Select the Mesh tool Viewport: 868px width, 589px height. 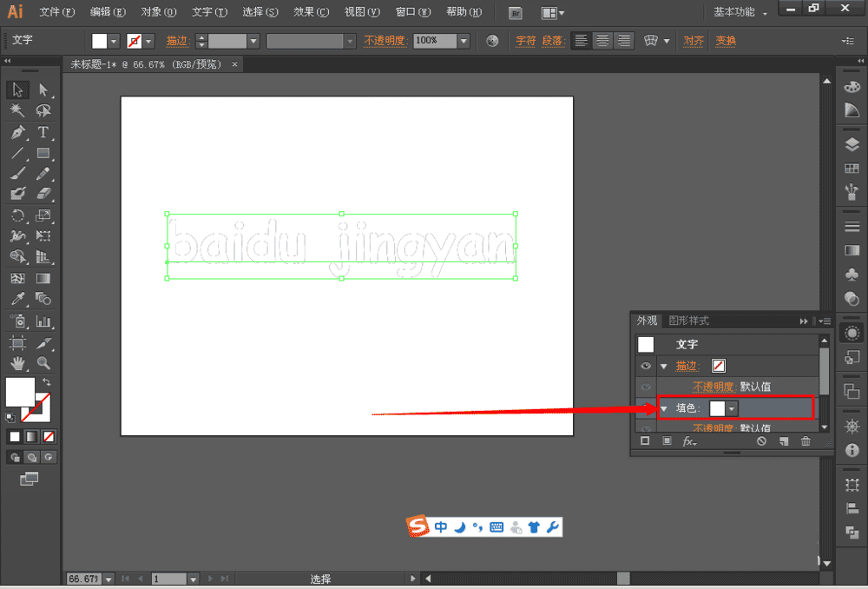(17, 278)
